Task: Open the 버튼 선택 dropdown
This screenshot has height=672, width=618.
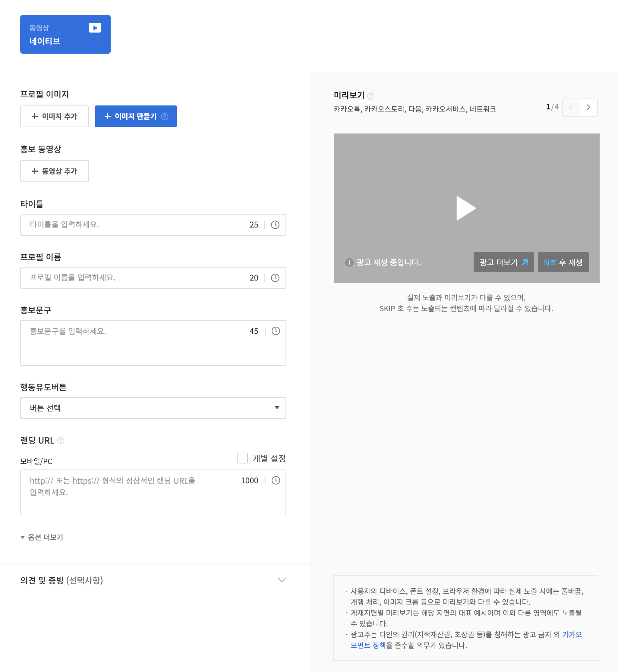Action: (x=153, y=408)
